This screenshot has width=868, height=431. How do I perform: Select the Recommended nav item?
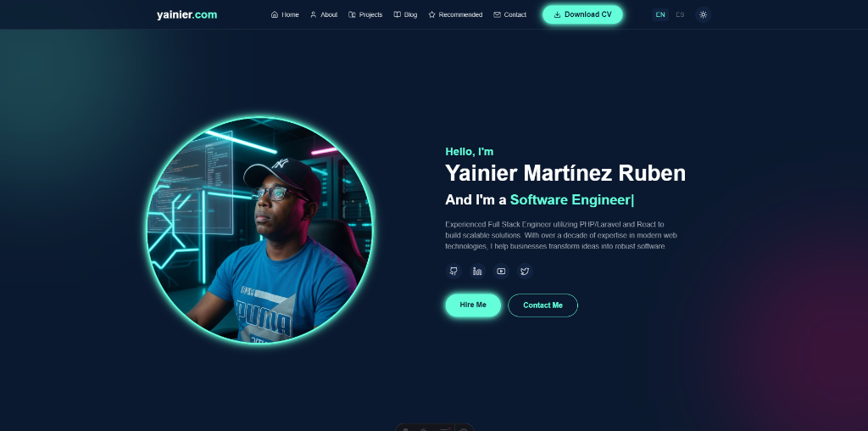click(455, 15)
